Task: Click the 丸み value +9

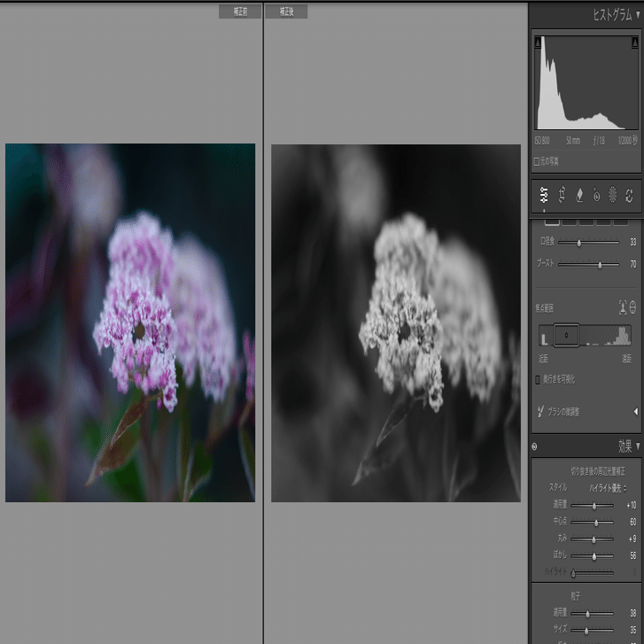Action: click(632, 539)
